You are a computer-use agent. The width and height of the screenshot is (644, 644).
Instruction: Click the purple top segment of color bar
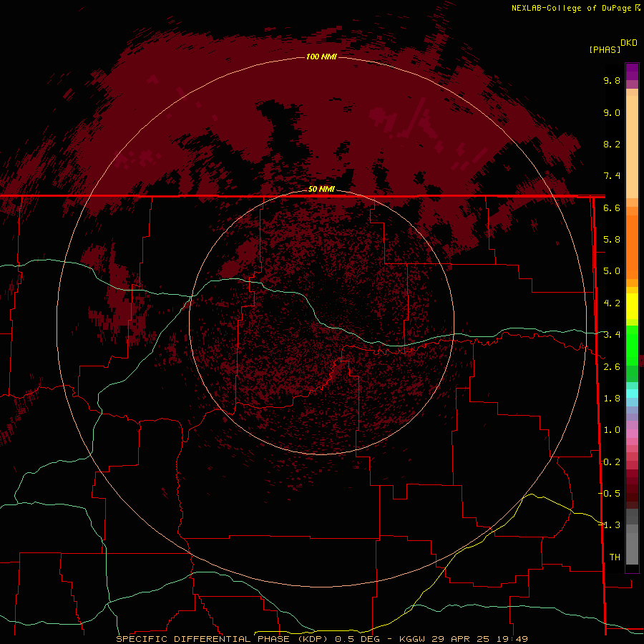(632, 72)
